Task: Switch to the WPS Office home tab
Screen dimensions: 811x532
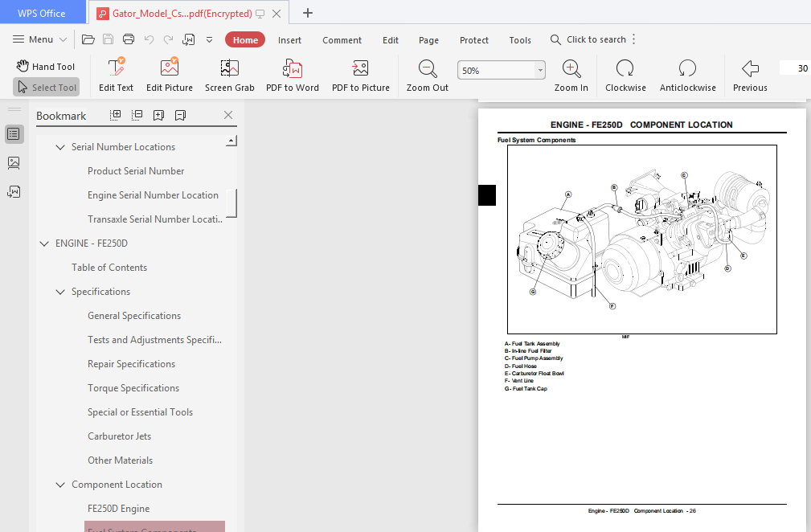Action: tap(42, 13)
